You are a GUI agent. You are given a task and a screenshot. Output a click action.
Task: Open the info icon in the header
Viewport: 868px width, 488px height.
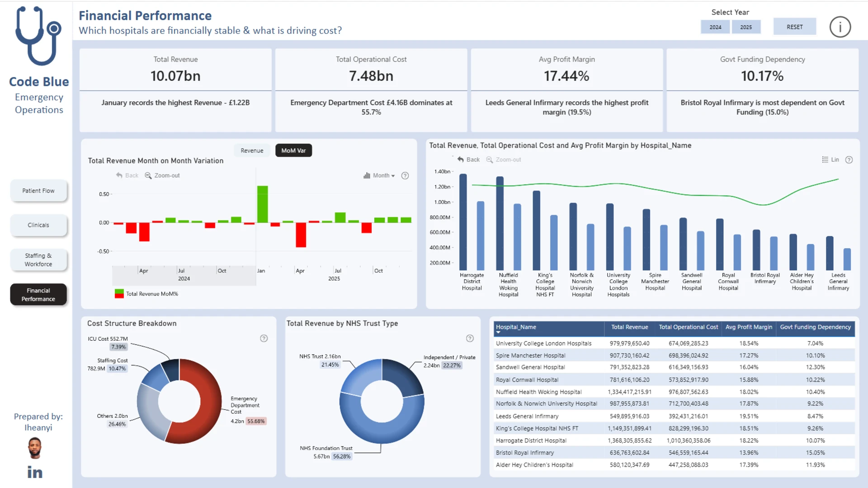(840, 27)
